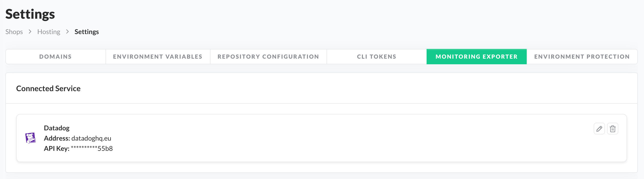644x179 pixels.
Task: Open the Environment Variables tab
Action: tap(158, 57)
